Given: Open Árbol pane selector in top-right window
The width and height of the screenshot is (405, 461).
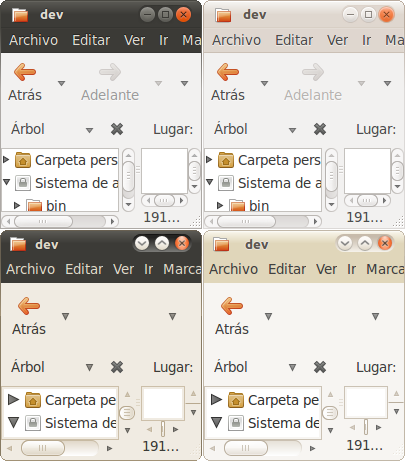Looking at the screenshot, I should tap(292, 130).
